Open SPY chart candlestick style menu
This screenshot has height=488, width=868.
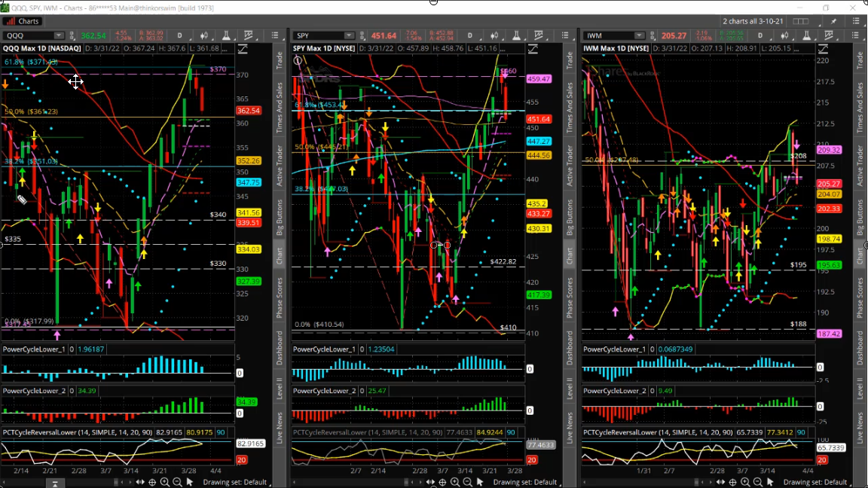[x=494, y=35]
